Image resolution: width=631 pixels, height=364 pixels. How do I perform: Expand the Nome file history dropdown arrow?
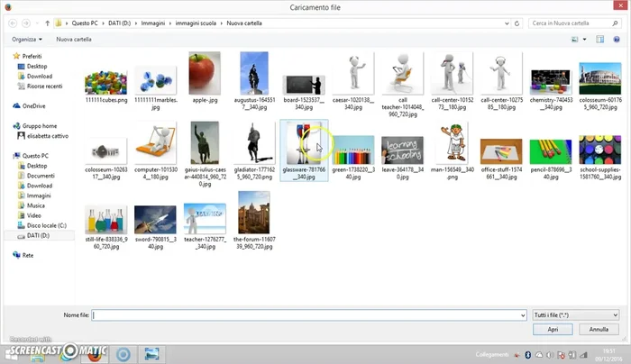coord(522,315)
